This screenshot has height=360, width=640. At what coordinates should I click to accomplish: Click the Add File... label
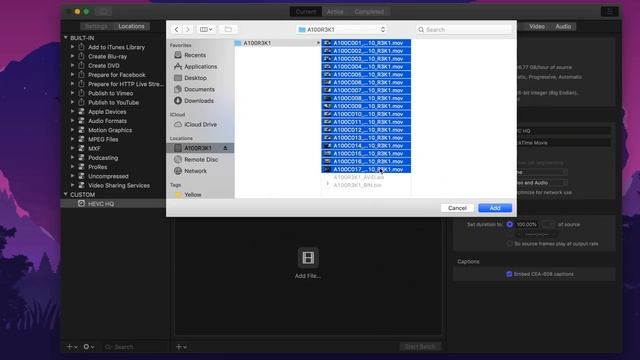click(x=308, y=276)
